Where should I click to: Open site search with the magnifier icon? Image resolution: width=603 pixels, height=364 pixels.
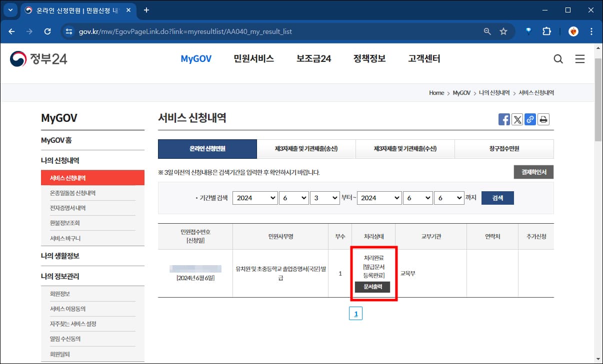pyautogui.click(x=558, y=58)
